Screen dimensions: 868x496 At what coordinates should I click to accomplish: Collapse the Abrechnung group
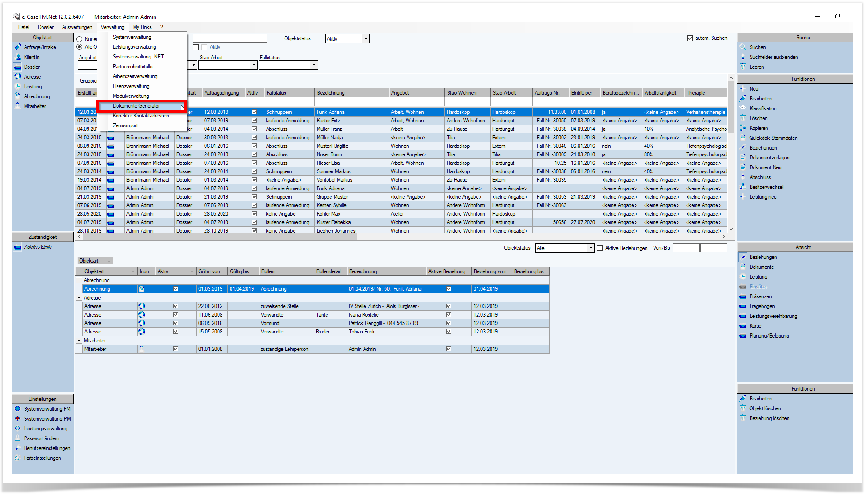(x=79, y=280)
